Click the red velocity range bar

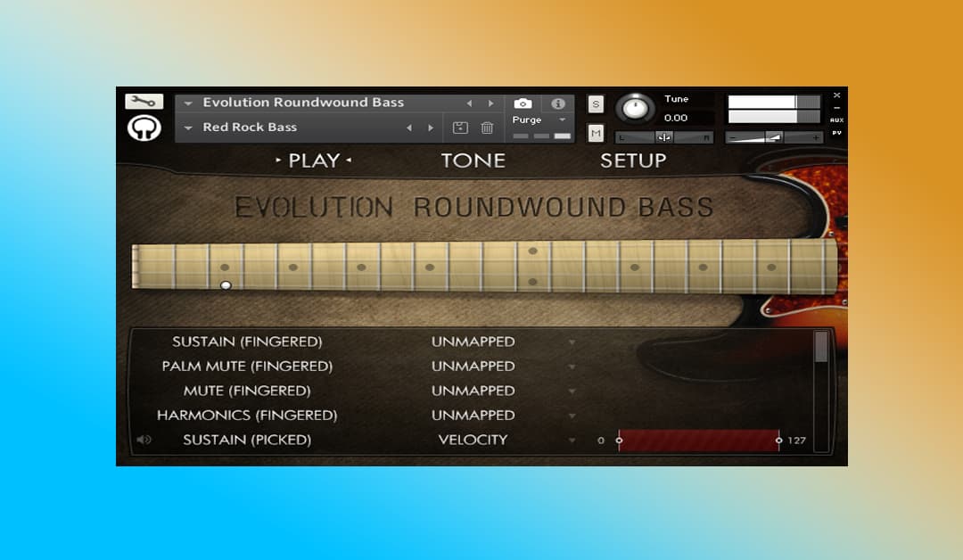click(x=699, y=441)
